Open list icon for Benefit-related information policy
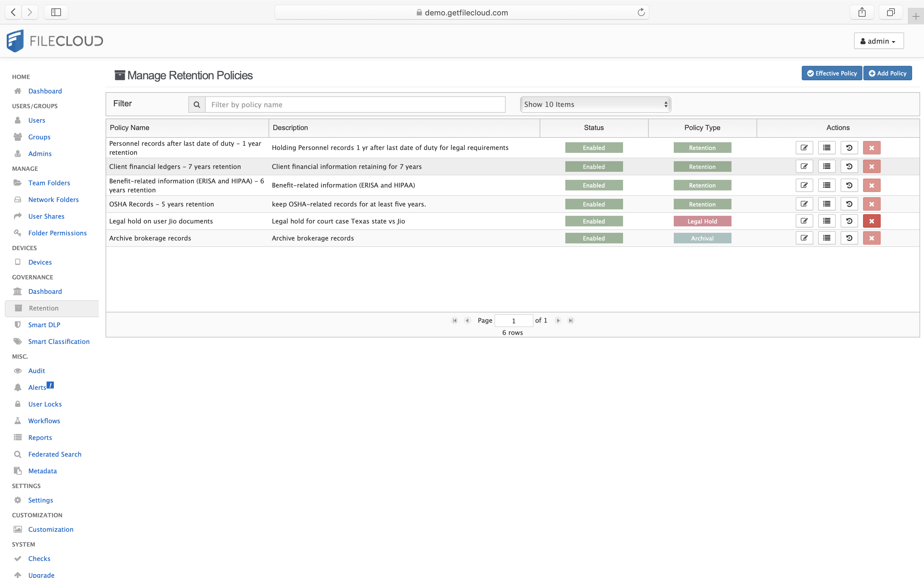 coord(827,185)
